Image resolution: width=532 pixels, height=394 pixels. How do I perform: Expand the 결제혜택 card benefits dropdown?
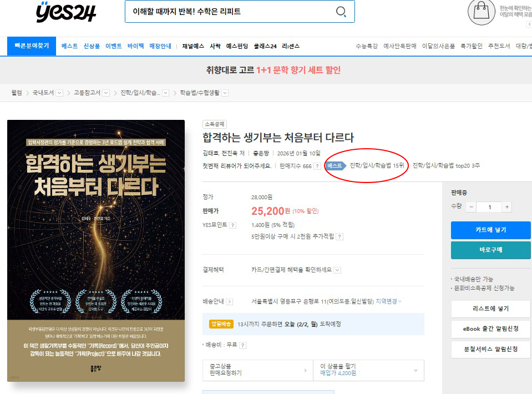pyautogui.click(x=337, y=270)
